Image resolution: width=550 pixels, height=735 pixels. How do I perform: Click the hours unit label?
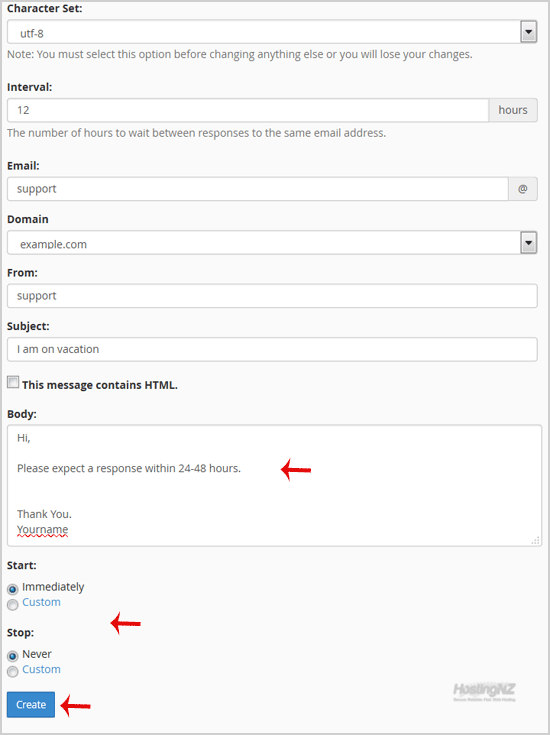click(x=513, y=110)
